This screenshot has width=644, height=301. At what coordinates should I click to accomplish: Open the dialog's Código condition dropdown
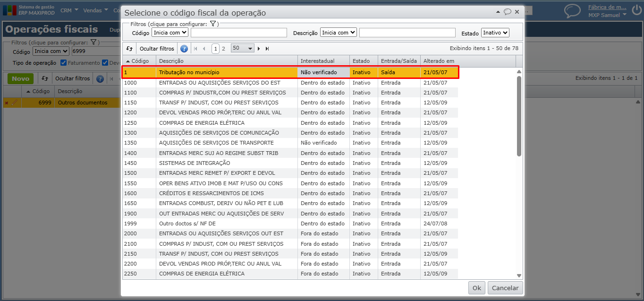pyautogui.click(x=170, y=33)
